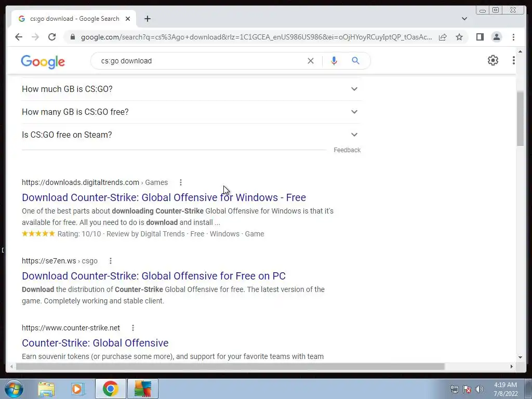Click the Google logo
The width and height of the screenshot is (532, 399).
tap(43, 61)
